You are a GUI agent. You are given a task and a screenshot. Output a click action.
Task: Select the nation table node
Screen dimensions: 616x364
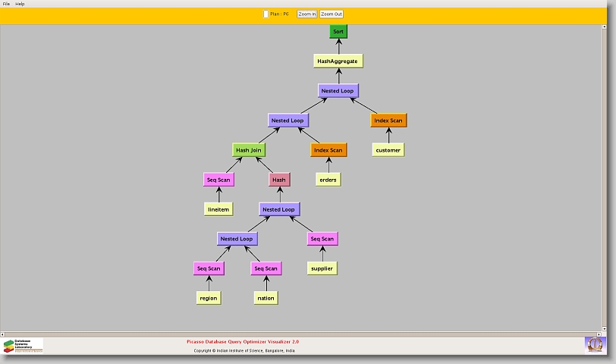click(266, 298)
